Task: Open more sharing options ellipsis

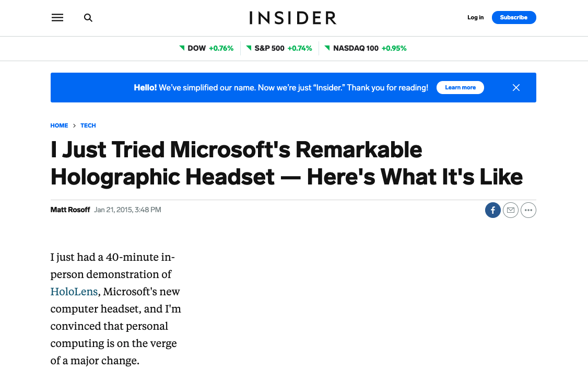Action: point(528,210)
